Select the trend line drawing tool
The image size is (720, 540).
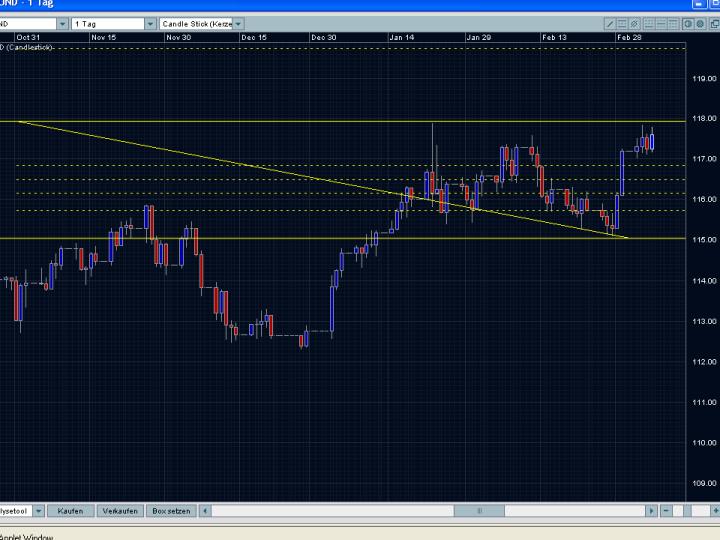click(611, 23)
